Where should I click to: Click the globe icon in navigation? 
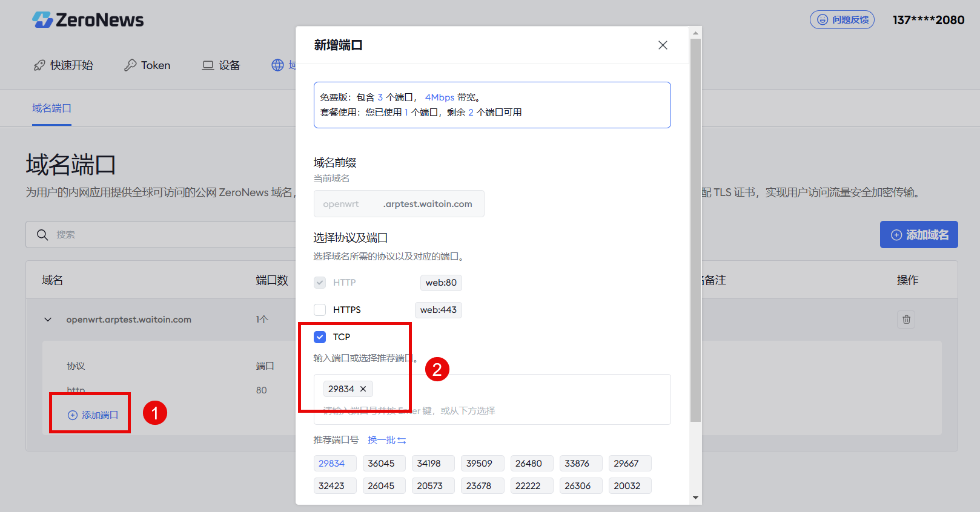click(277, 65)
